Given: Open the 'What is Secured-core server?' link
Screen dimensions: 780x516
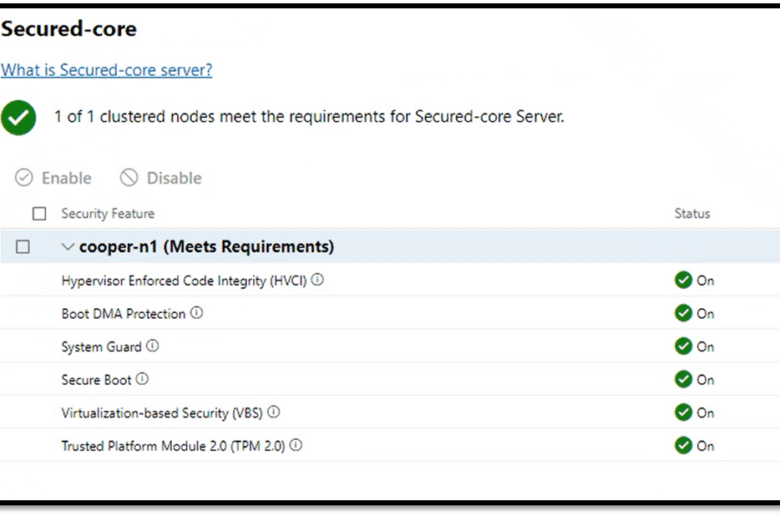Looking at the screenshot, I should [106, 70].
